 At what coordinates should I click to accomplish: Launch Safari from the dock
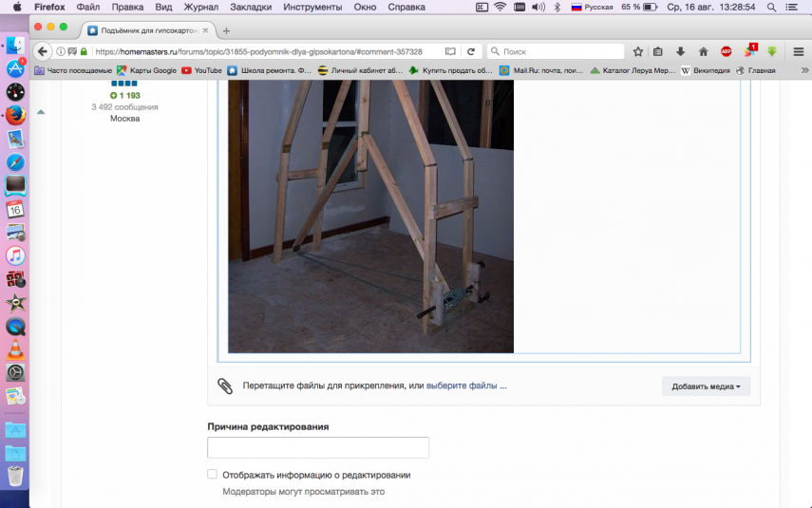15,162
